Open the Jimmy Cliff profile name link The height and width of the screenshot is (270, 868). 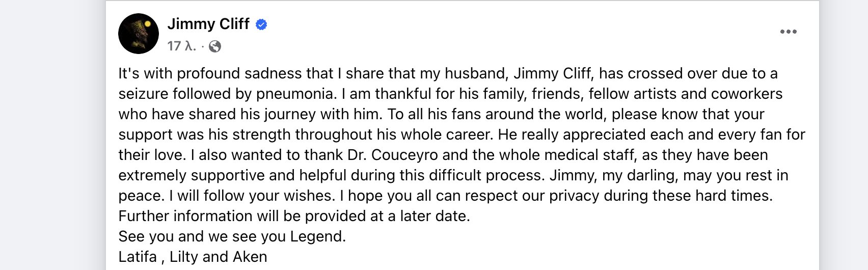pos(208,24)
